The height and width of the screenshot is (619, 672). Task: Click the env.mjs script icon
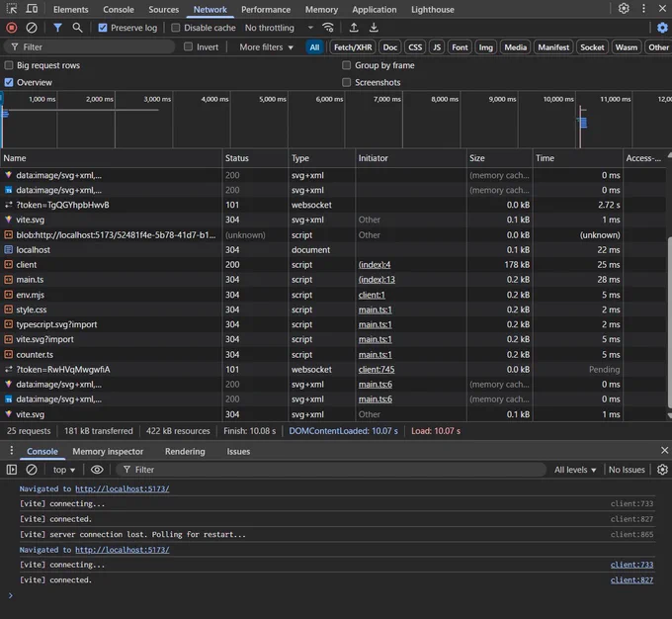click(8, 295)
